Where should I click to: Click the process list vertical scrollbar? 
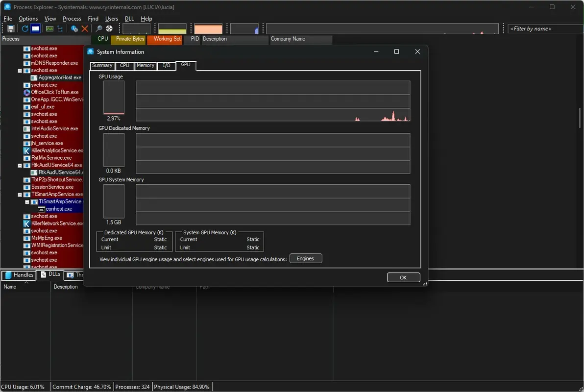(580, 118)
